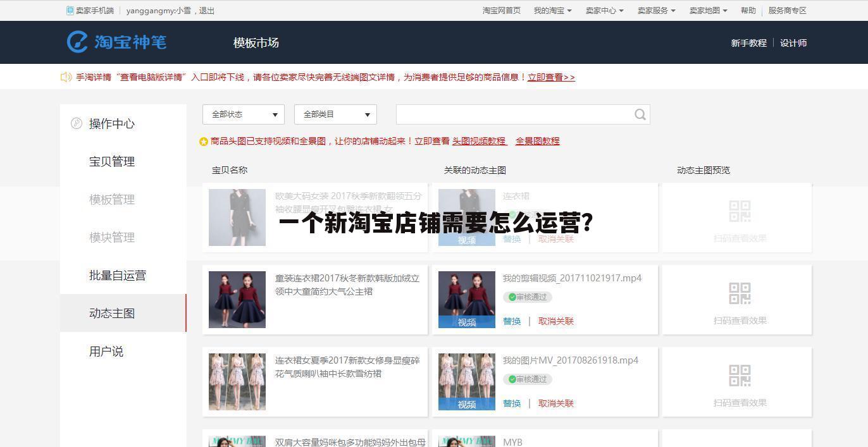This screenshot has height=447, width=868.
Task: Open the 全部状态 dropdown
Action: 244,114
